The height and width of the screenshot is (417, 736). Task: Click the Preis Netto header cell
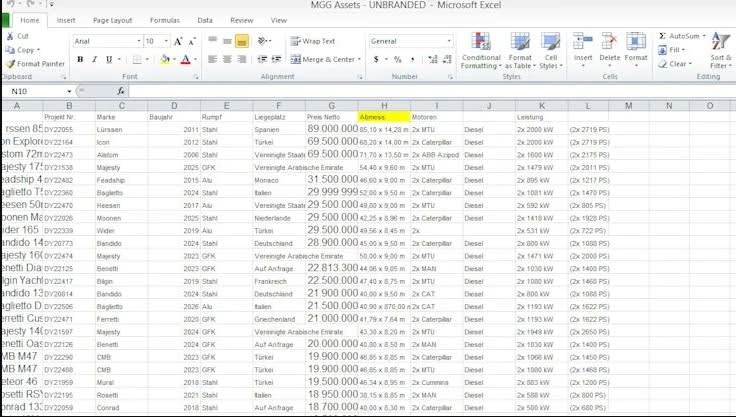331,117
